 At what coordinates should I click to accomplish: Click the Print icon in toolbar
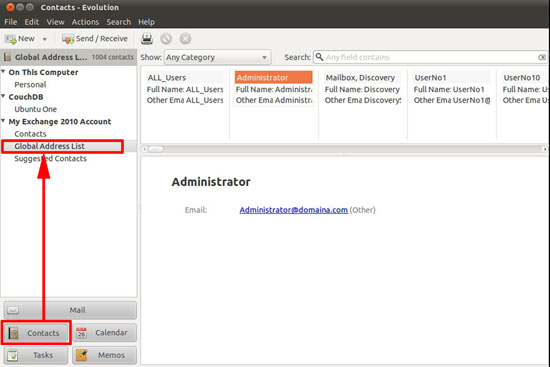coord(147,39)
